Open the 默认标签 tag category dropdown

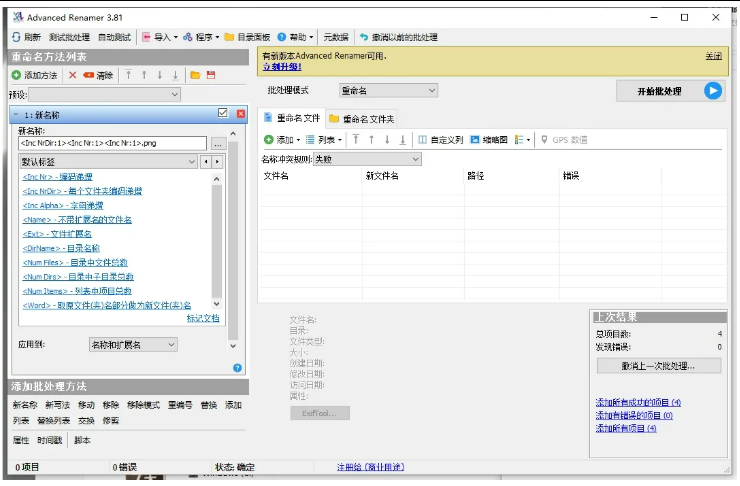(109, 162)
